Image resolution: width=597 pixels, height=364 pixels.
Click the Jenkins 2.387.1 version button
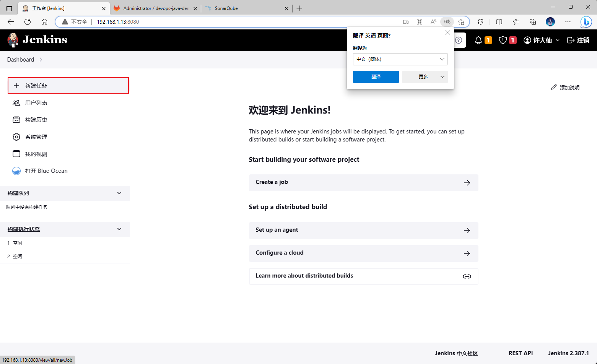568,353
